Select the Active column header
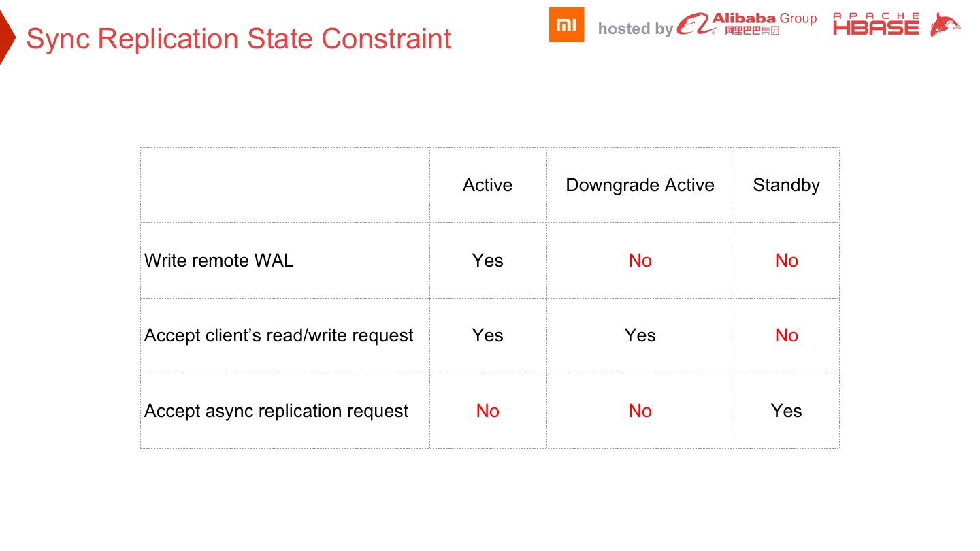Viewport: 980px width, 551px height. (x=487, y=185)
